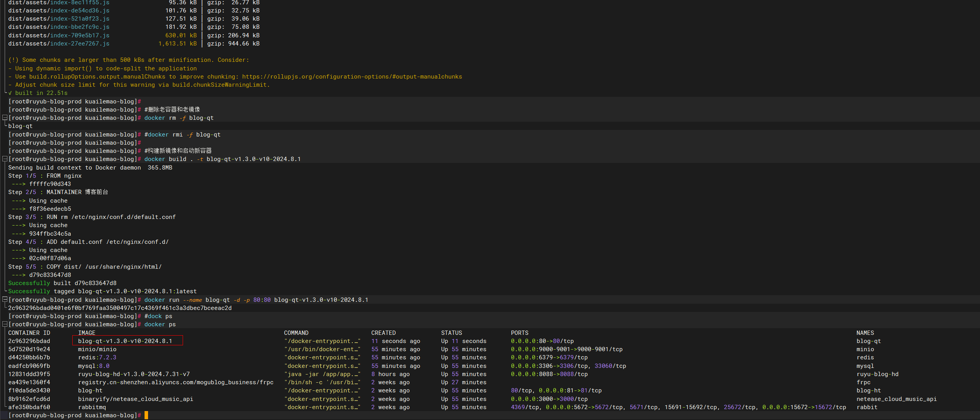Click 'Step 5/5 : COPY dist/' line

pos(85,267)
